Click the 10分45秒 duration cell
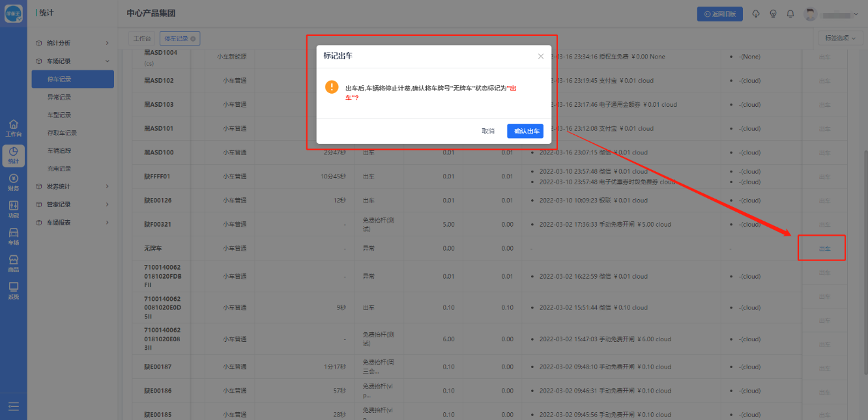The height and width of the screenshot is (420, 868). pos(333,176)
